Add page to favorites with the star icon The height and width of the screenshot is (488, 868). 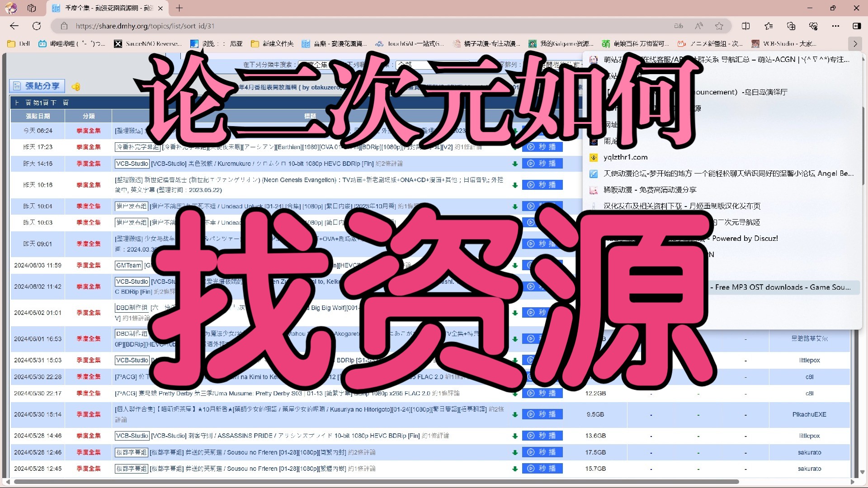(x=719, y=26)
